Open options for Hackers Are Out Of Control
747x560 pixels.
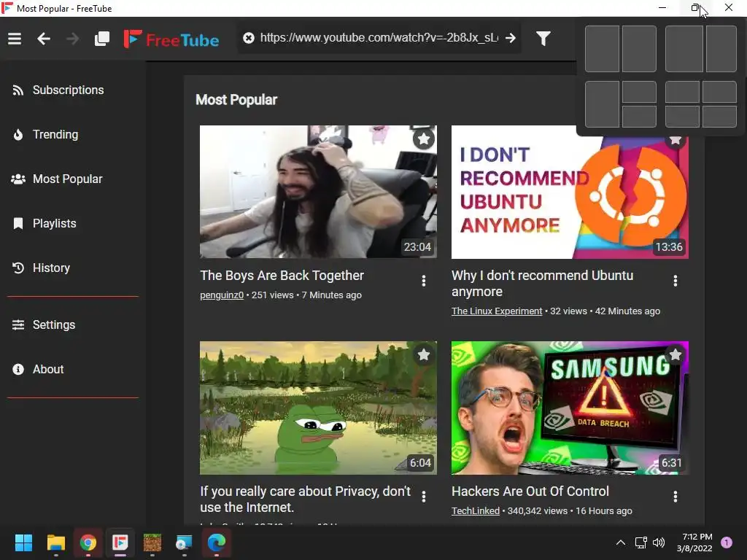675,497
